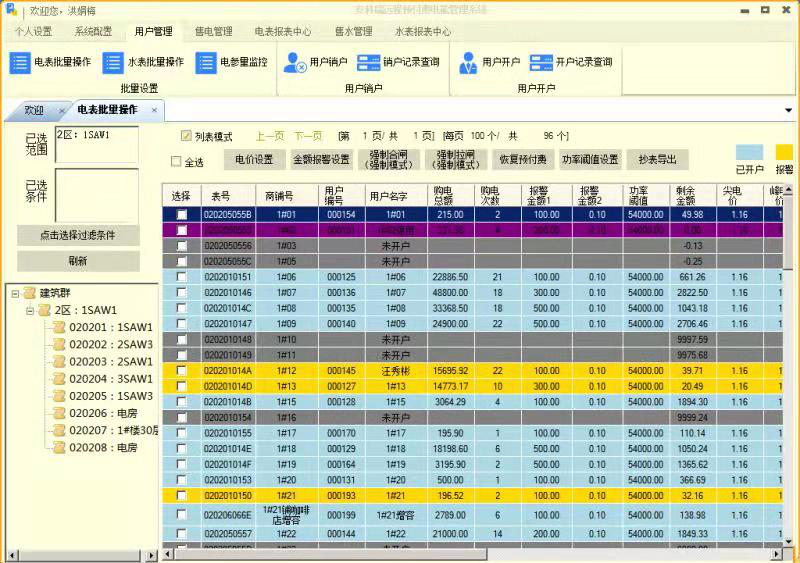Open the 个人设置 ribbon tab
Viewport: 800px width, 563px height.
(x=33, y=32)
